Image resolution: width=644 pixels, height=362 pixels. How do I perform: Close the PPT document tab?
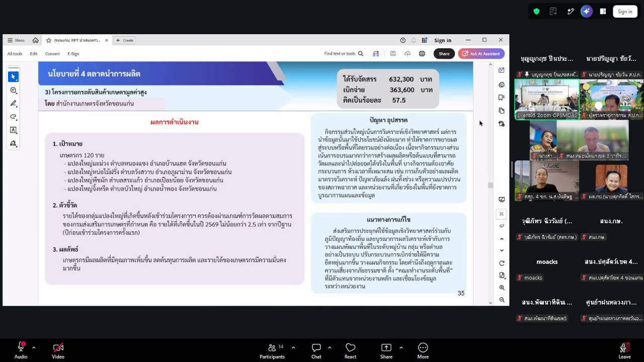click(107, 40)
